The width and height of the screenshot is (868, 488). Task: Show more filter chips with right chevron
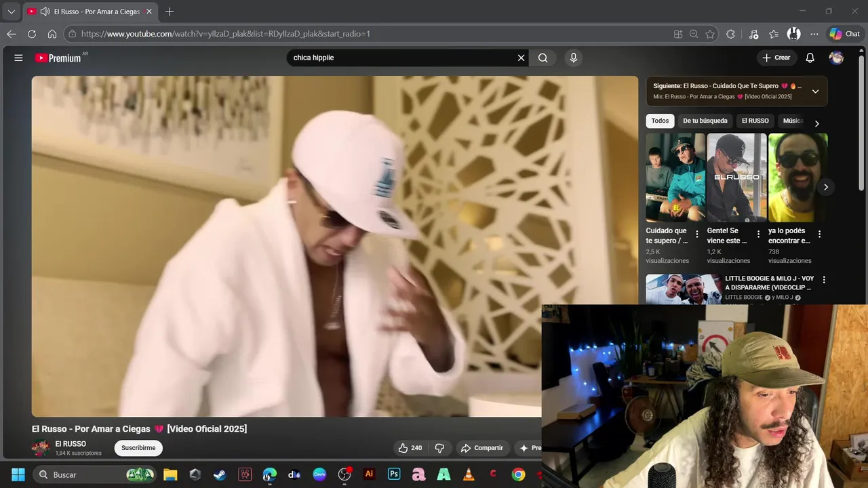coord(816,123)
